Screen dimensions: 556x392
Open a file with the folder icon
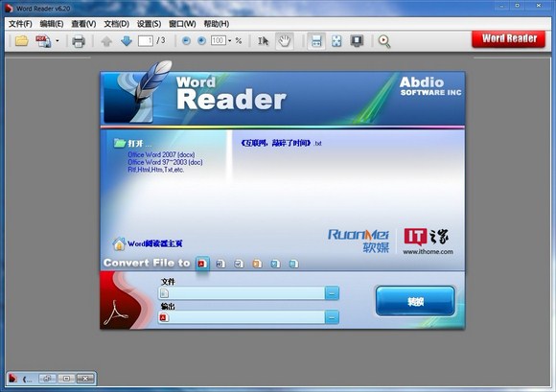(22, 41)
